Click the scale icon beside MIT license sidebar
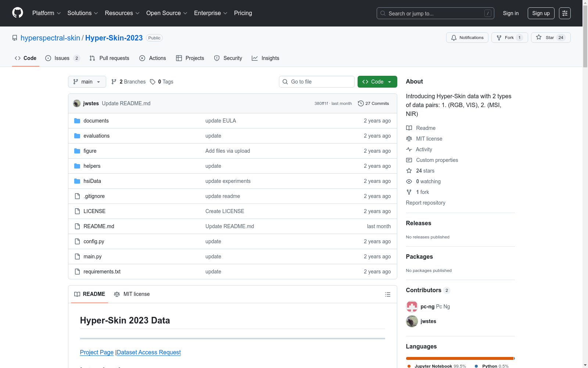 coord(409,139)
